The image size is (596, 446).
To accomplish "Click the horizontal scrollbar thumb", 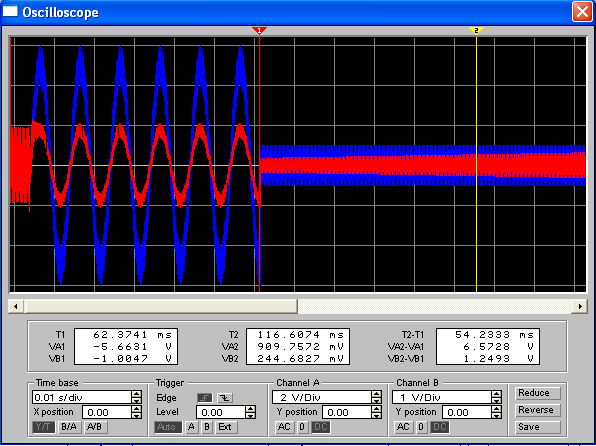I will 161,306.
